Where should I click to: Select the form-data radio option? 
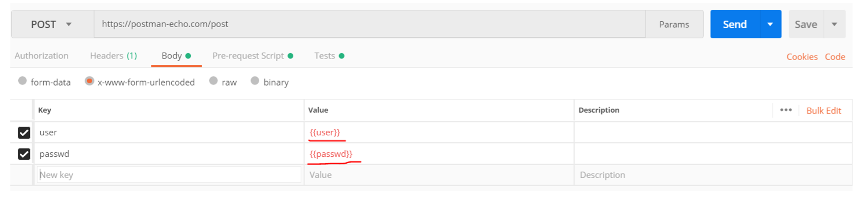tap(23, 81)
